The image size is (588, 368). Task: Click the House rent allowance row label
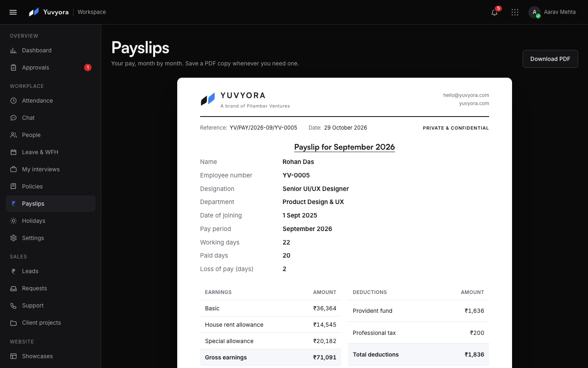[x=234, y=325]
